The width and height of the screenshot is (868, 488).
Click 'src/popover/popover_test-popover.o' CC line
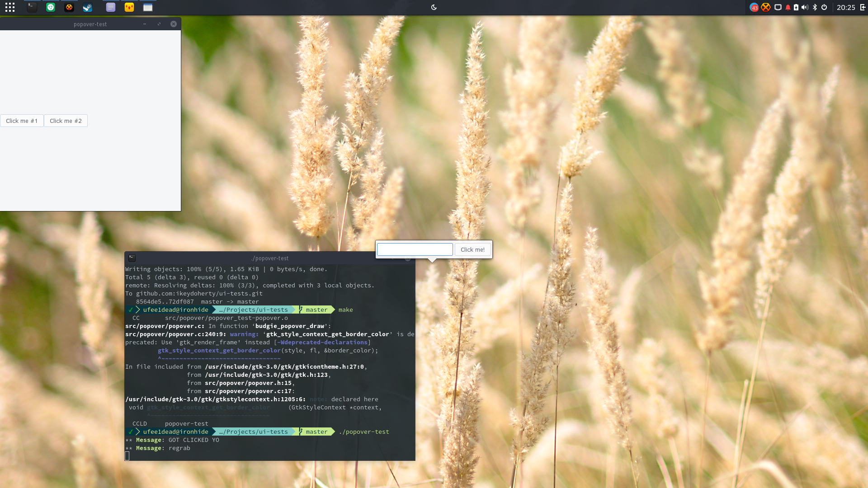[x=226, y=318]
